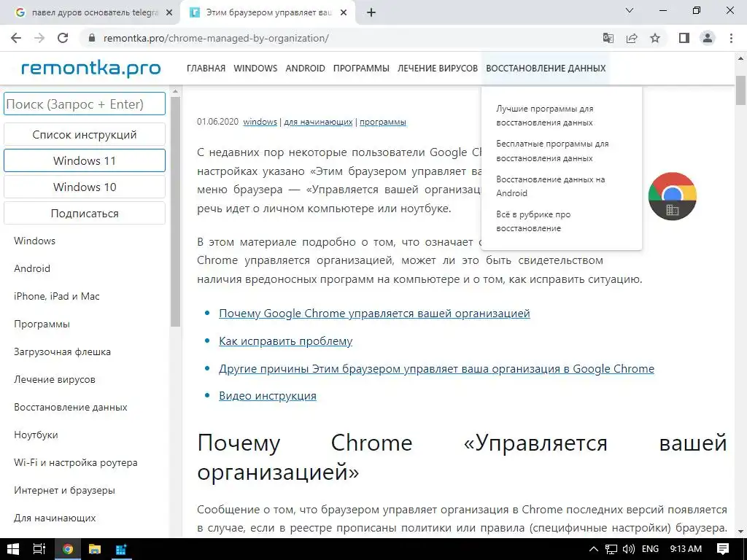Click the remontka.pro site logo
This screenshot has height=560, width=747.
pos(91,68)
